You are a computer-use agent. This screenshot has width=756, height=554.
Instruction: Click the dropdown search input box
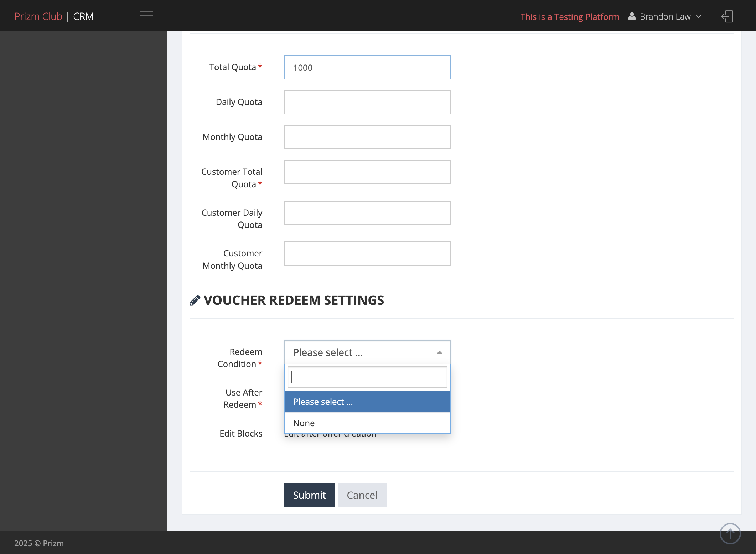(367, 377)
